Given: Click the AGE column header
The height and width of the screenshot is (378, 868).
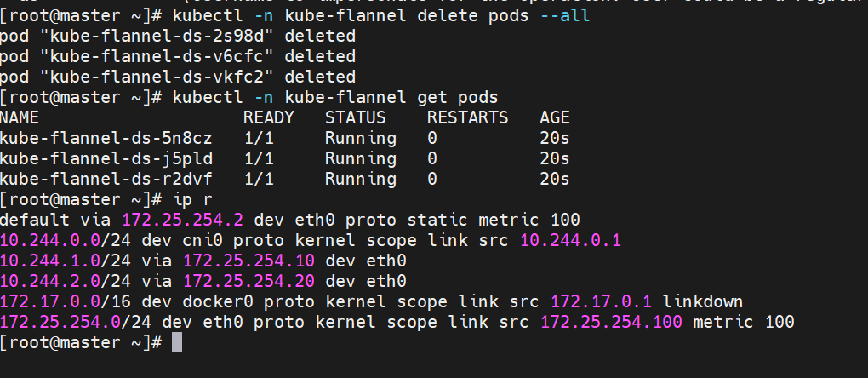Looking at the screenshot, I should [x=555, y=117].
